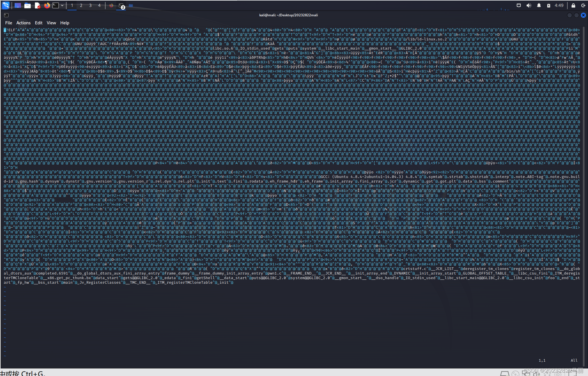Viewport: 588px width, 376px height.
Task: Focus the Firefox window in taskbar
Action: (x=111, y=5)
